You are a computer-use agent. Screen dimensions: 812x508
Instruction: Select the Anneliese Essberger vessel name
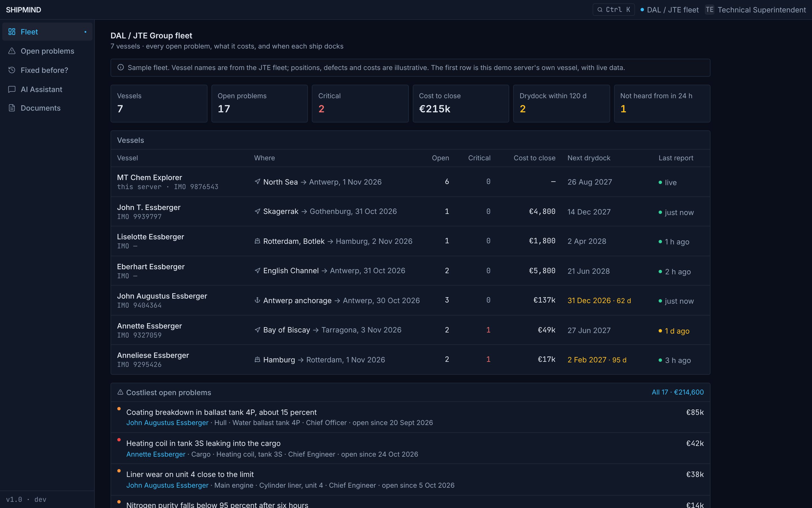pos(153,355)
